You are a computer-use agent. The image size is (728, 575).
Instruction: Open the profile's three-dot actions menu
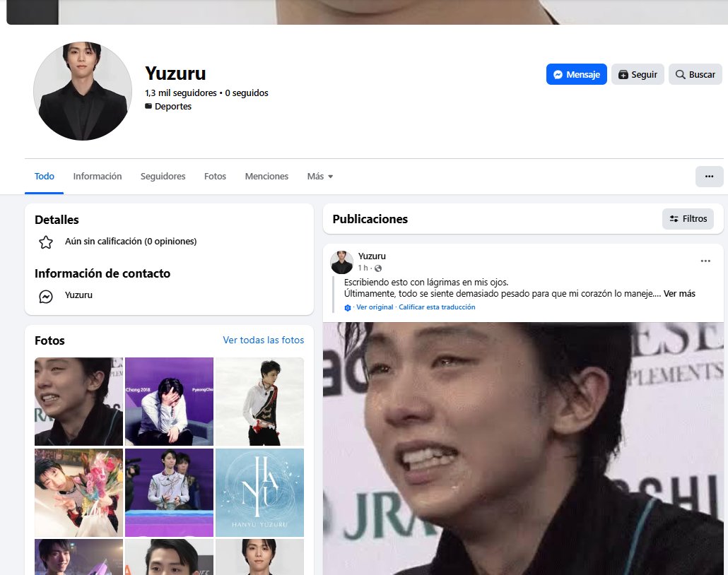[709, 176]
